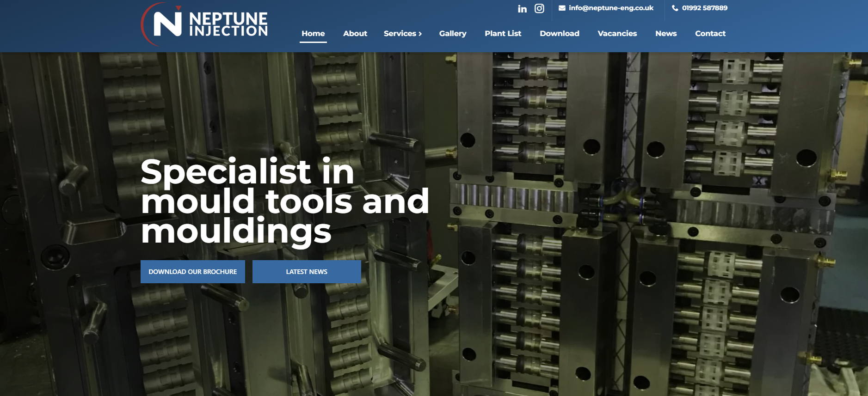Viewport: 868px width, 396px height.
Task: Open the Services menu label
Action: coord(400,33)
